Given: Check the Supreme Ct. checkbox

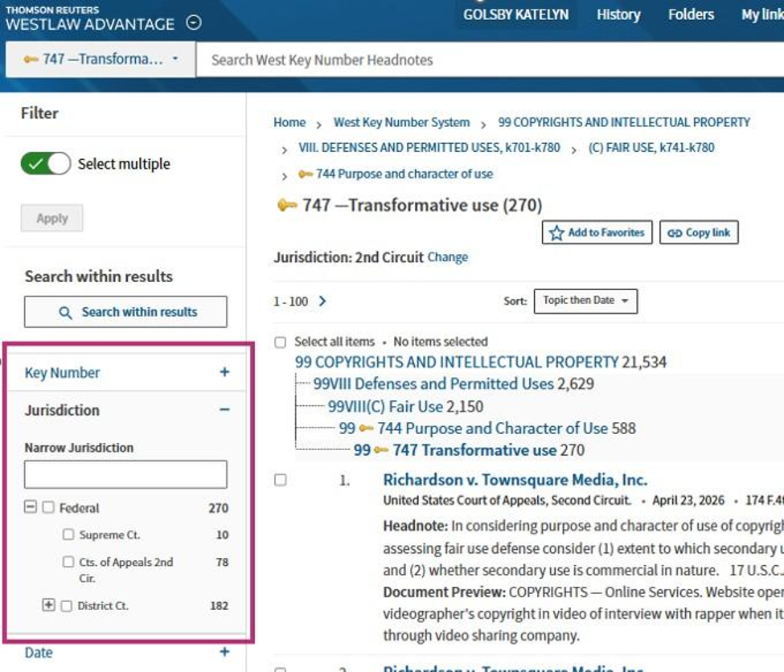Looking at the screenshot, I should pyautogui.click(x=68, y=535).
